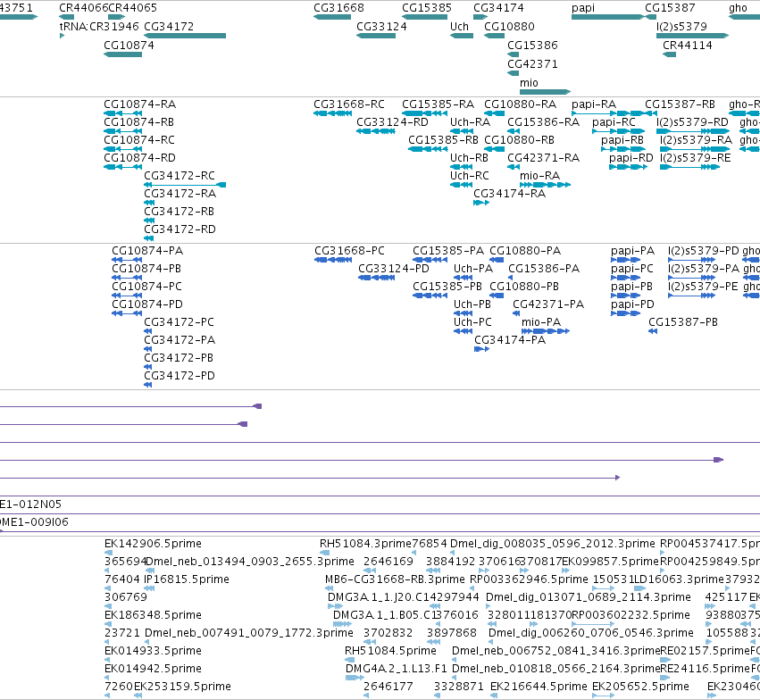The height and width of the screenshot is (700, 760).
Task: Click the MB6-CG31668-RB.3prime EST label
Action: point(395,579)
